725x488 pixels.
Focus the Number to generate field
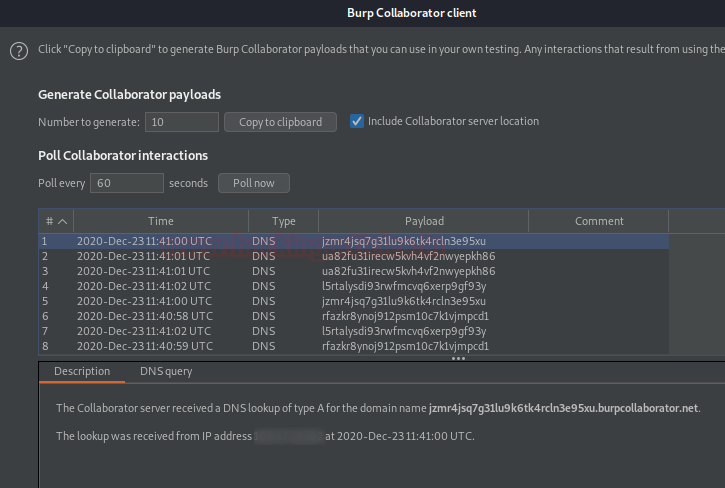(x=182, y=122)
